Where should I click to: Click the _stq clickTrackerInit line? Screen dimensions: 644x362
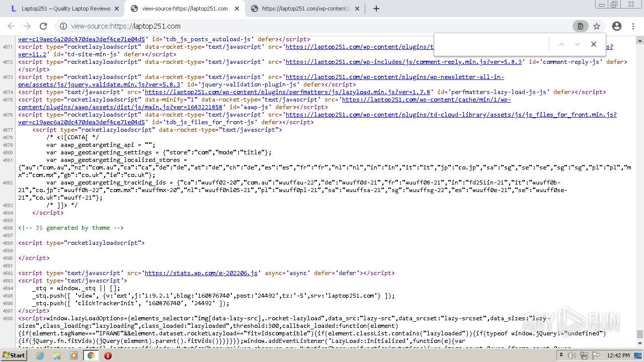[131, 303]
